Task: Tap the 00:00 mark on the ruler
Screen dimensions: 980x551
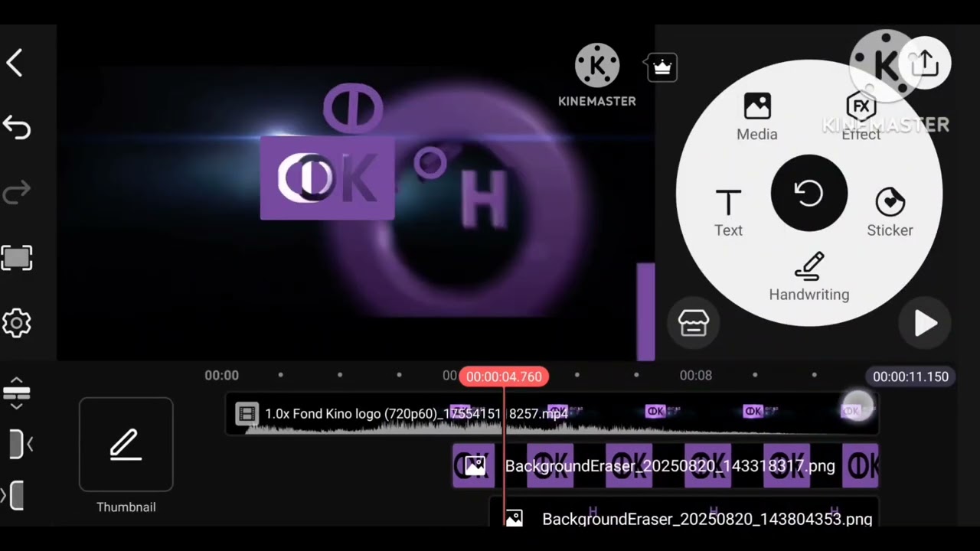Action: [x=221, y=375]
